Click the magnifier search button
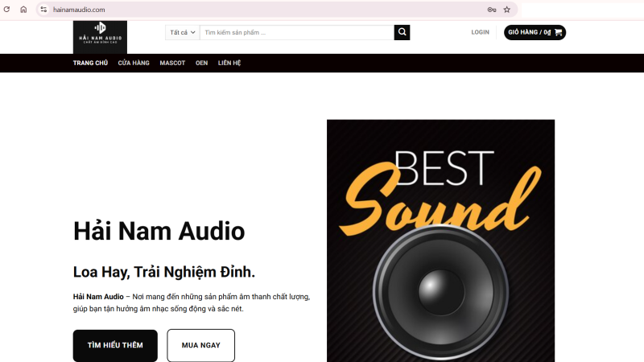 (x=402, y=32)
